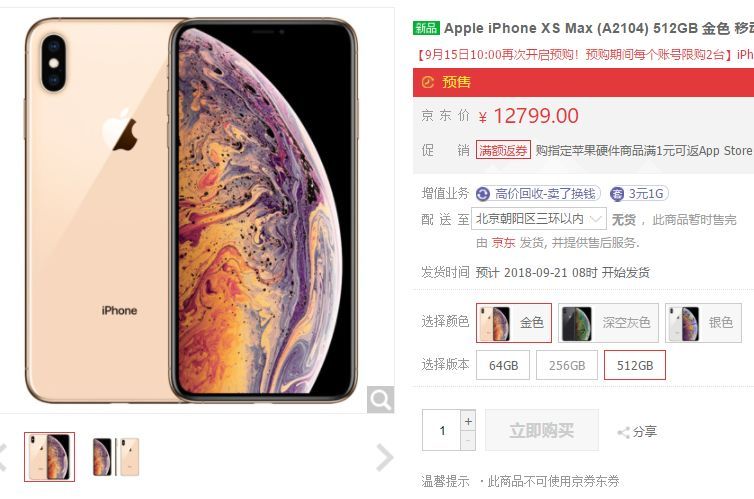Select the second product thumbnail image

pos(116,457)
